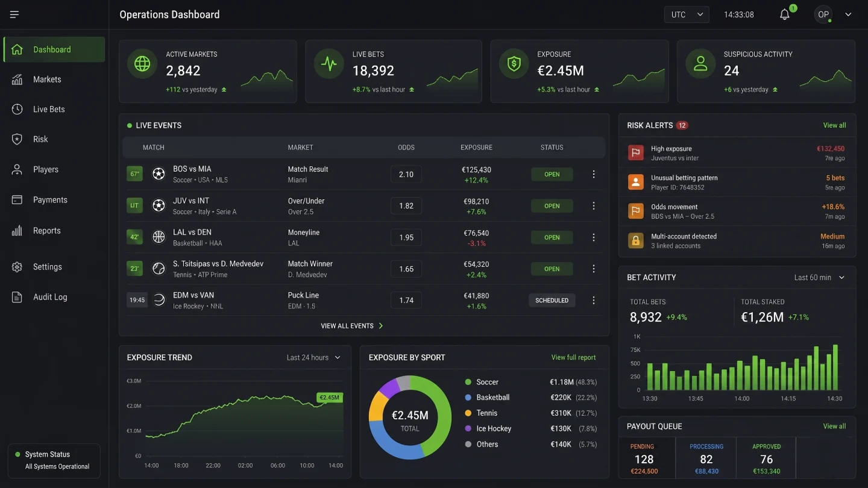The height and width of the screenshot is (488, 868).
Task: Click the OP user avatar
Action: coord(823,14)
